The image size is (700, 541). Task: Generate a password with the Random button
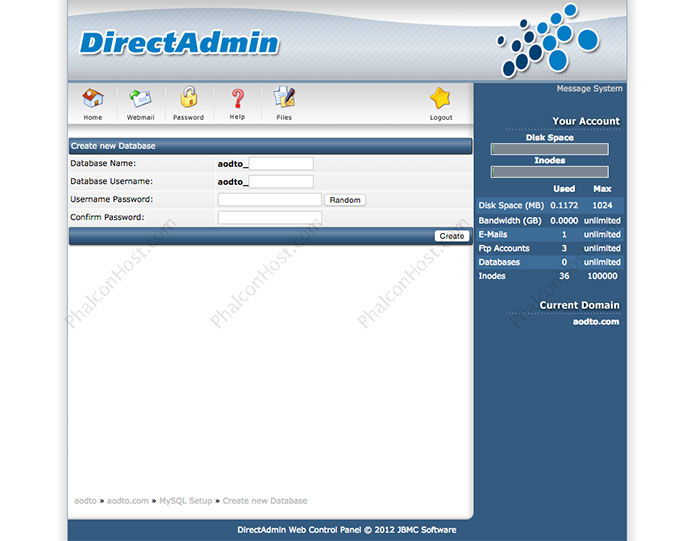345,200
